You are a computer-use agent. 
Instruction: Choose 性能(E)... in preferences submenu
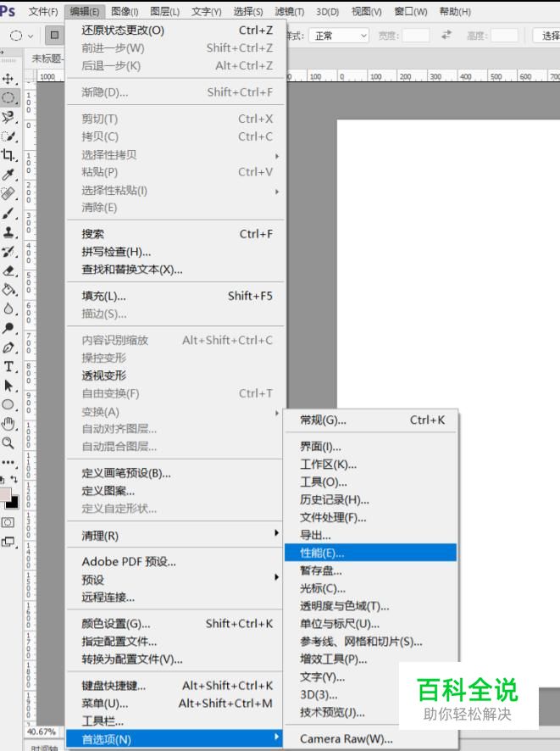[x=371, y=553]
